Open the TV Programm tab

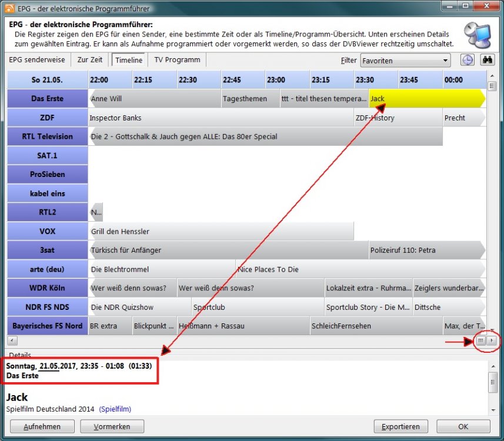(177, 60)
